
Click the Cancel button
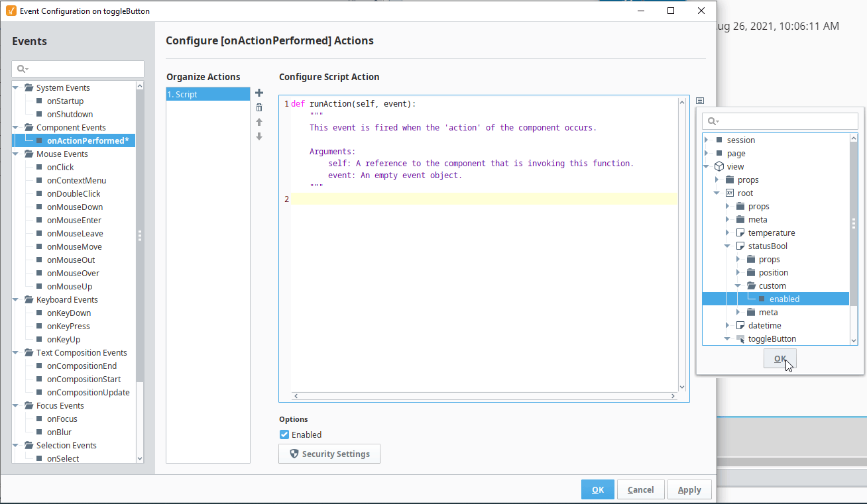tap(640, 489)
